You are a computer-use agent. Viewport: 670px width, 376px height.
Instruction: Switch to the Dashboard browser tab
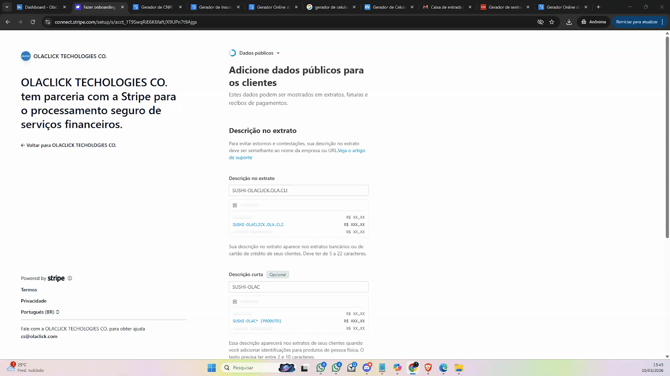click(x=41, y=7)
